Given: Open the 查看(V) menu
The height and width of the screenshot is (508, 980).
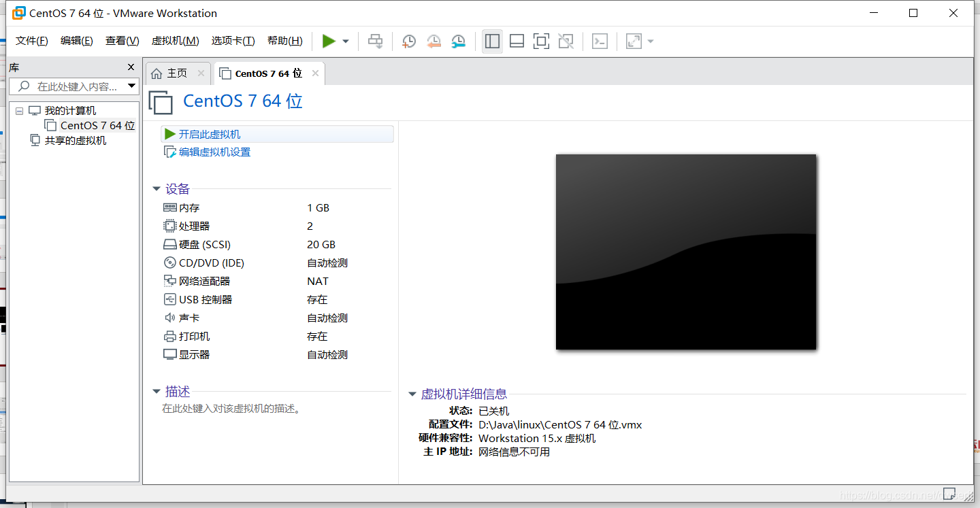Looking at the screenshot, I should coord(122,41).
